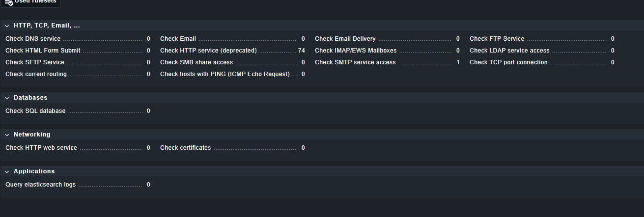Select Query elasticsearch logs
The height and width of the screenshot is (217, 644).
[41, 185]
